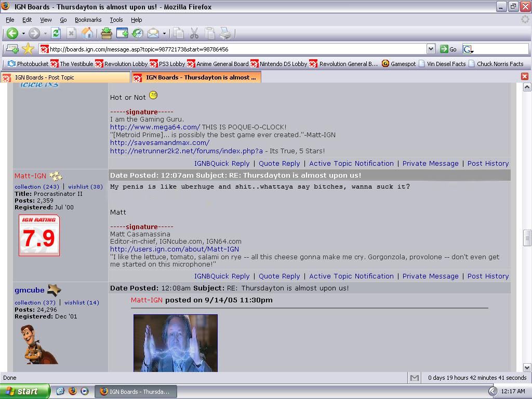The width and height of the screenshot is (532, 399).
Task: Open the Edit menu
Action: point(27,20)
